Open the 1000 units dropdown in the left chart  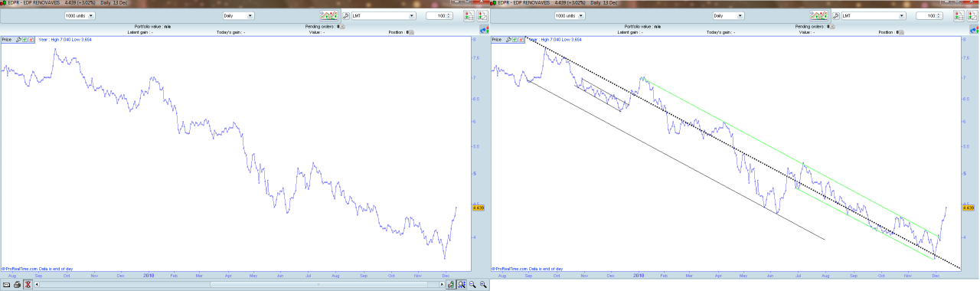tap(80, 15)
